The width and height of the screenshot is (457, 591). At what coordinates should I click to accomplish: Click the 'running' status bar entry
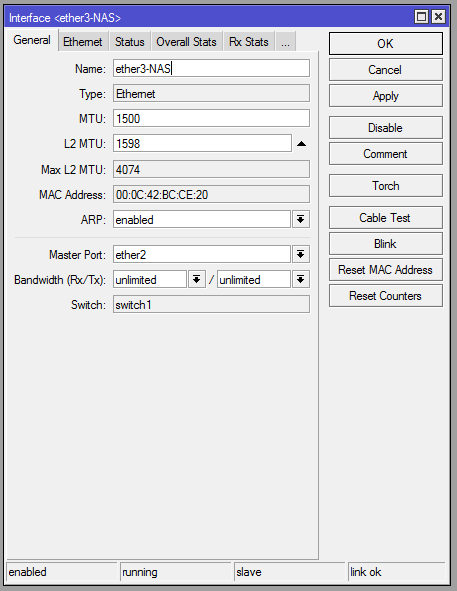tap(176, 572)
